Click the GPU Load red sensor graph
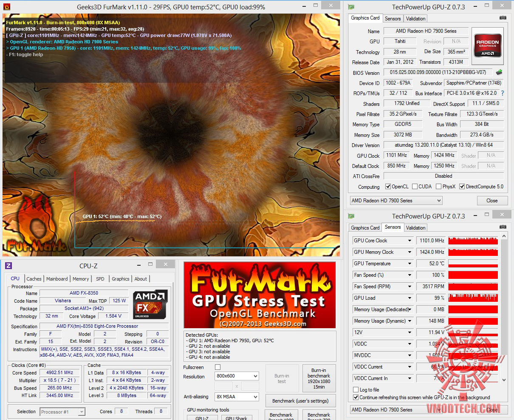 coord(473,298)
